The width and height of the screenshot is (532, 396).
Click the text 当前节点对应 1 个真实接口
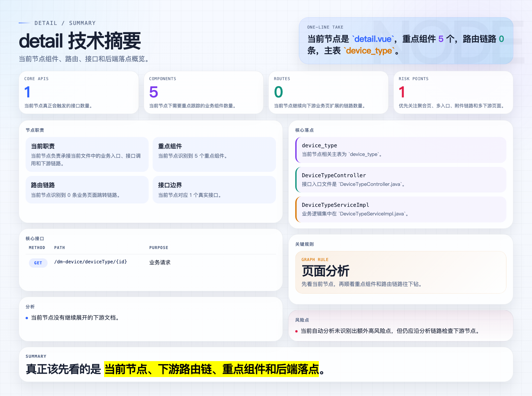point(190,195)
